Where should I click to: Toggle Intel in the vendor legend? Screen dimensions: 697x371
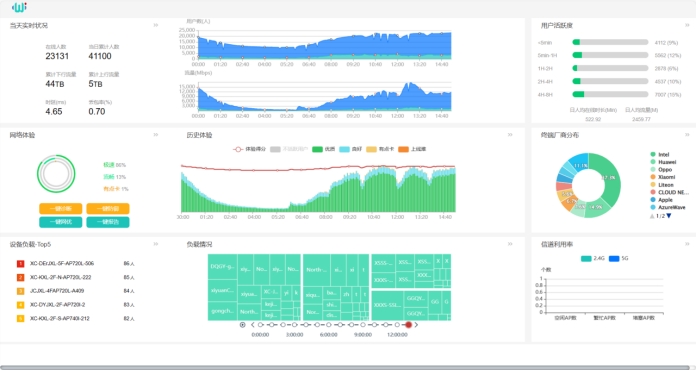click(660, 154)
